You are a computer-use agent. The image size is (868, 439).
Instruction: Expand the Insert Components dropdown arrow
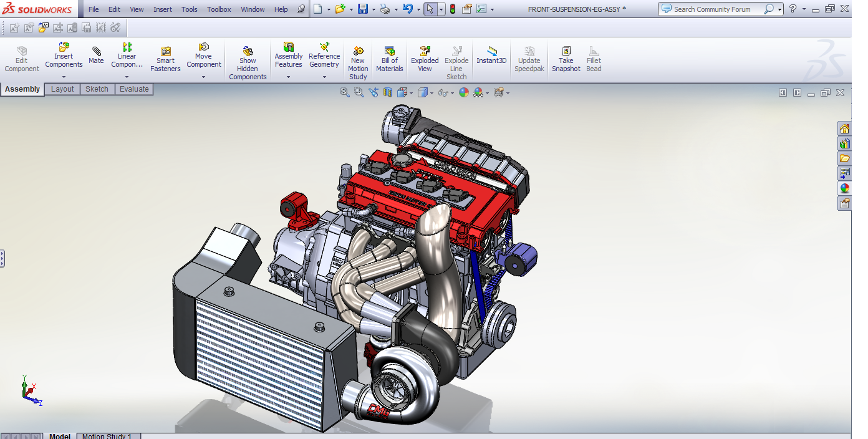64,77
